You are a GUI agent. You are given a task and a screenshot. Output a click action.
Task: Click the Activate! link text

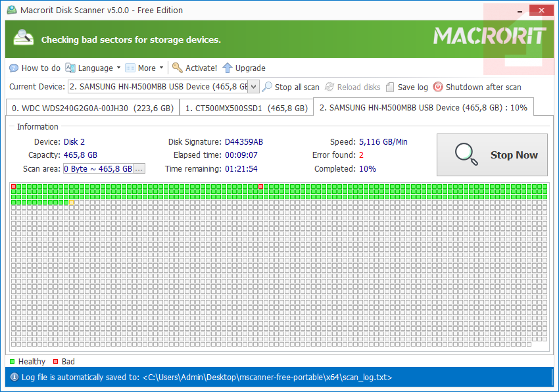tap(201, 68)
